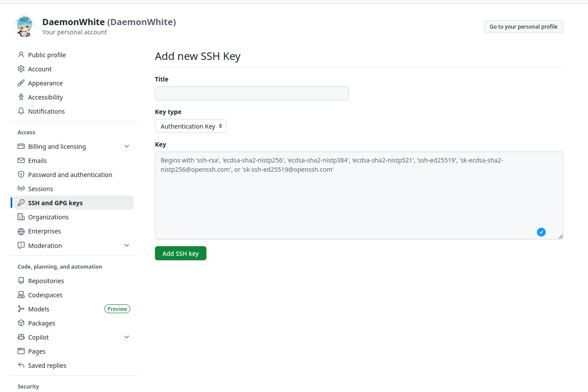588x392 pixels.
Task: Click the Accessibility figure icon
Action: pyautogui.click(x=21, y=97)
